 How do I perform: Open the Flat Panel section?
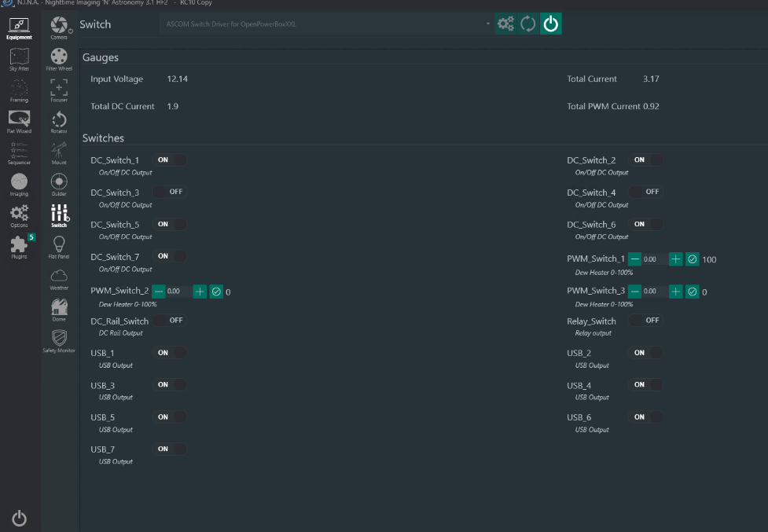pyautogui.click(x=59, y=246)
